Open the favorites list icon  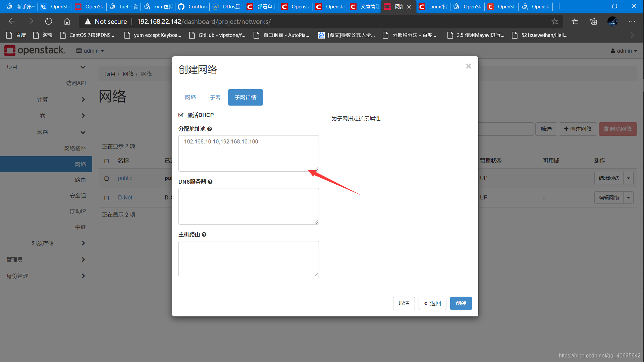coord(575,21)
